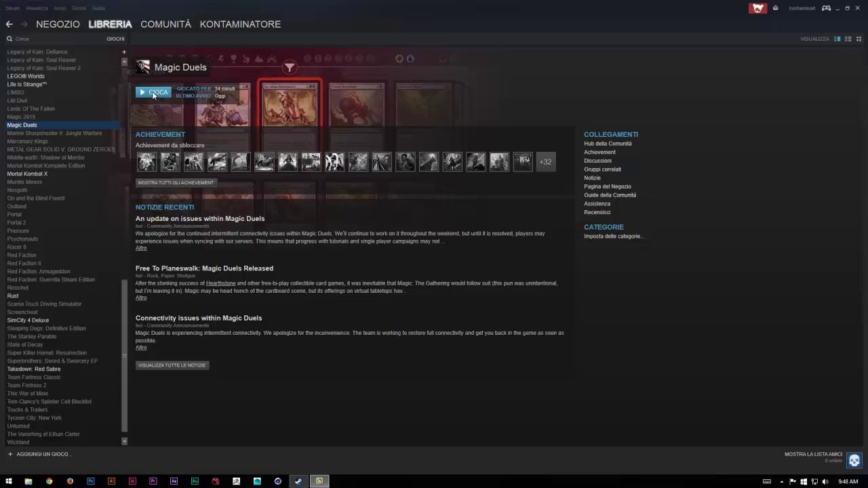This screenshot has height=488, width=868.
Task: Click the Magic Duels game logo icon
Action: tap(142, 67)
